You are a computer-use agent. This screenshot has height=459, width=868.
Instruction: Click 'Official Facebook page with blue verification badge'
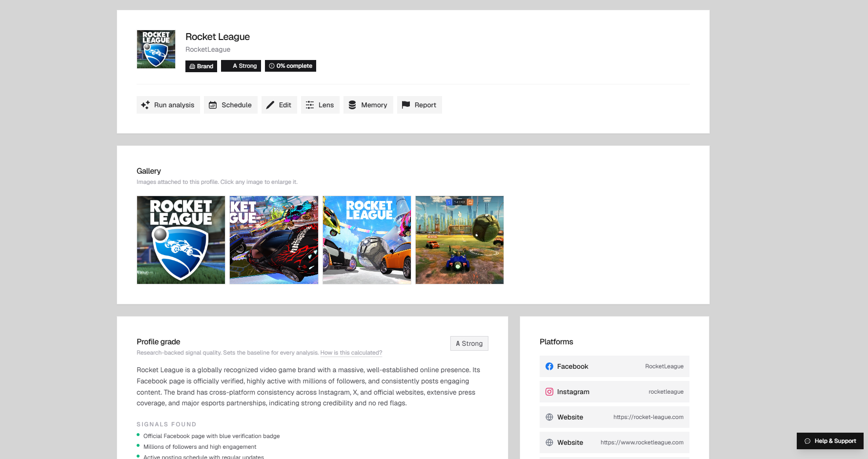coord(212,436)
